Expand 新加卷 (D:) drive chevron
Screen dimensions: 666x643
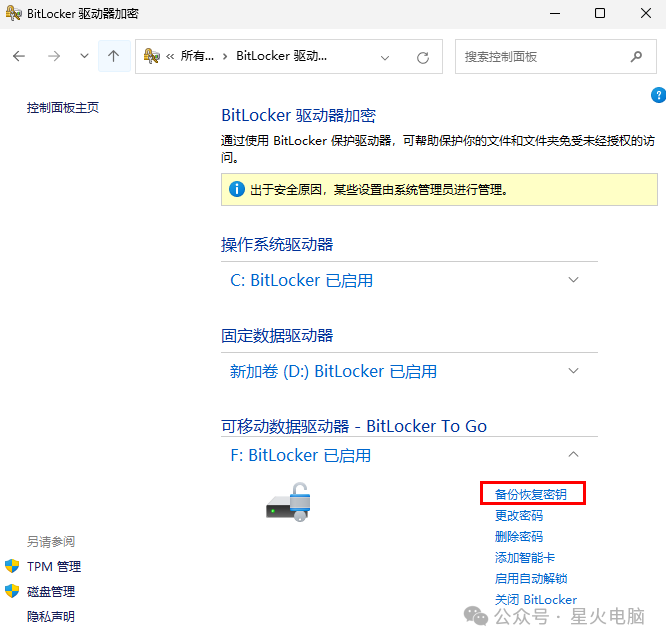(x=573, y=371)
